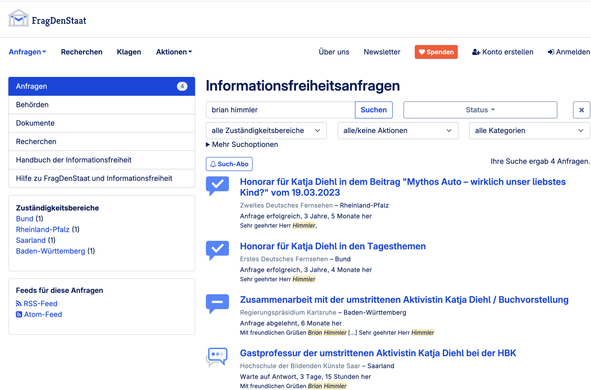Expand Mehr Suchoptionen

[x=242, y=145]
